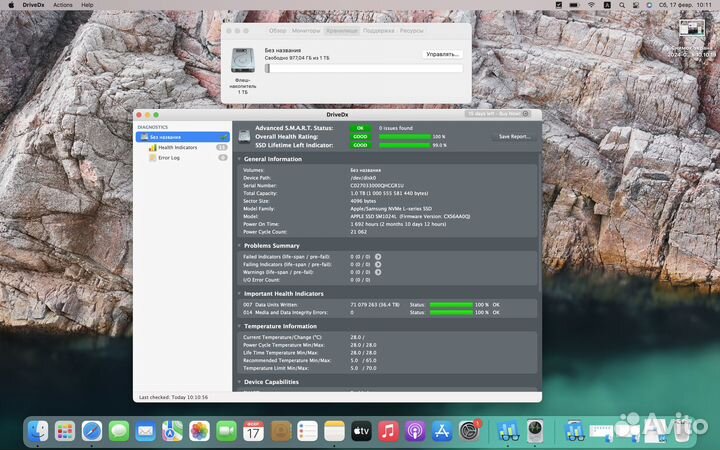The width and height of the screenshot is (720, 450).
Task: Click the OK badge beside Advanced S.M.A.R.T. Status
Action: 360,128
